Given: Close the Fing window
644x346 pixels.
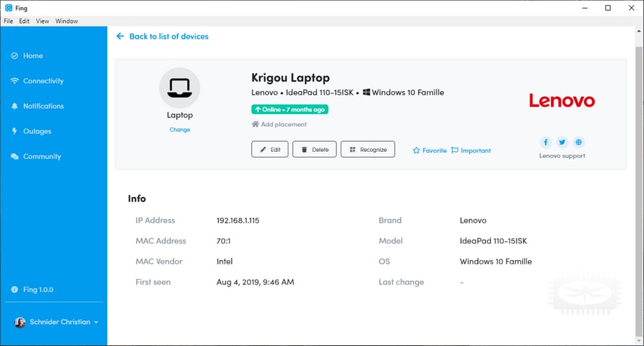Looking at the screenshot, I should pyautogui.click(x=631, y=8).
